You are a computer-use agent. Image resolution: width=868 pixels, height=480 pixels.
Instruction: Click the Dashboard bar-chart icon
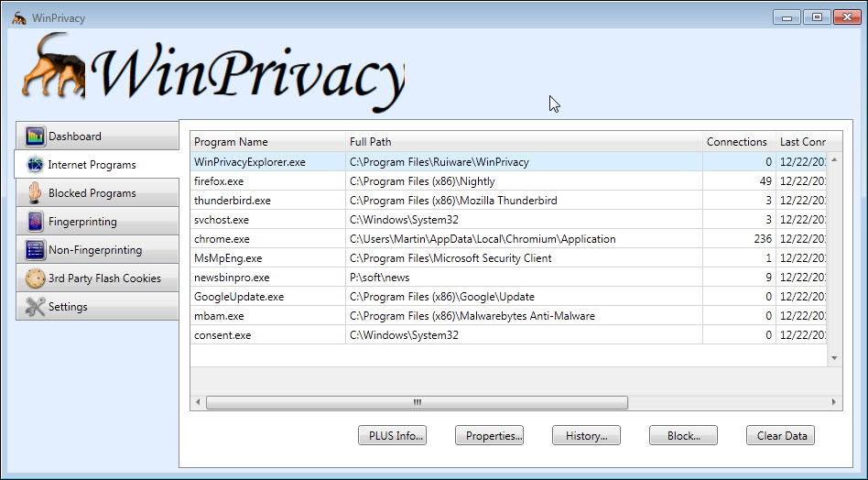click(35, 136)
